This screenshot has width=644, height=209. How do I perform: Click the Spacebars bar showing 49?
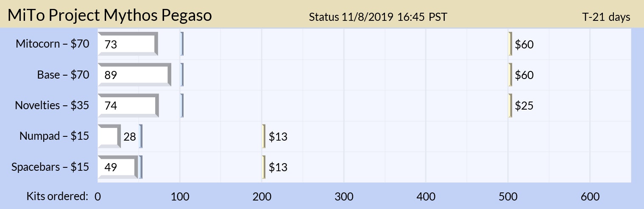pos(118,167)
